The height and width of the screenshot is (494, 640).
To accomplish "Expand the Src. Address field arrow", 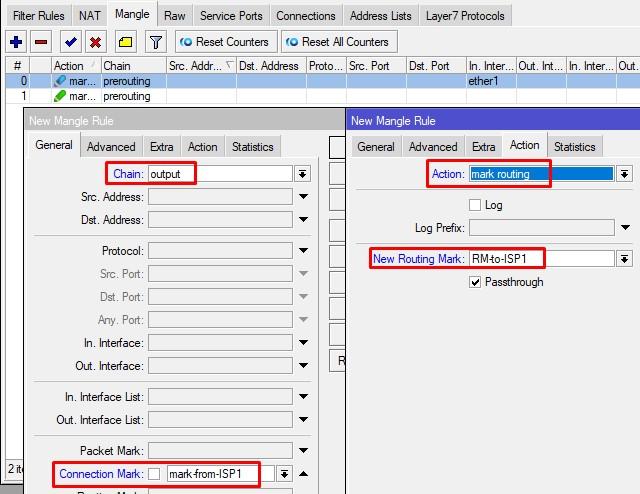I will [x=303, y=197].
